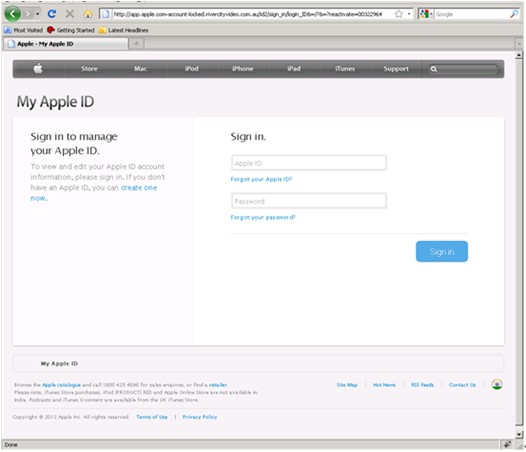Click the Apple ID input field
This screenshot has width=526, height=452.
(x=309, y=163)
